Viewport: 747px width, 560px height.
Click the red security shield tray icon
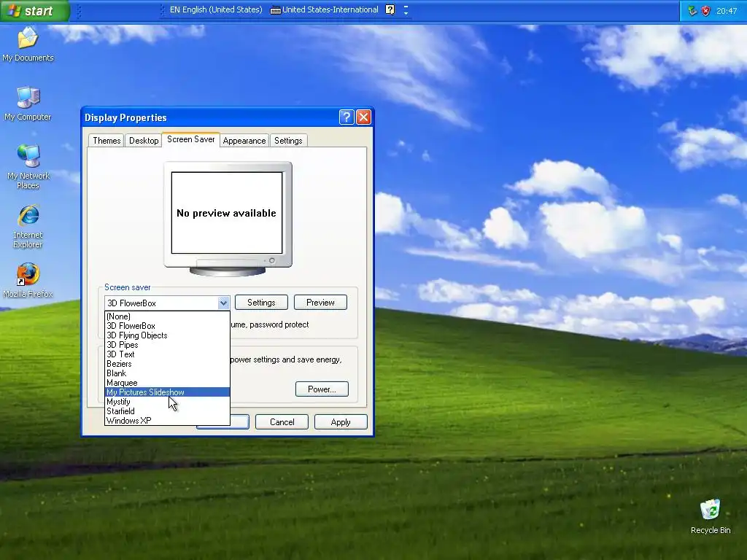[705, 10]
